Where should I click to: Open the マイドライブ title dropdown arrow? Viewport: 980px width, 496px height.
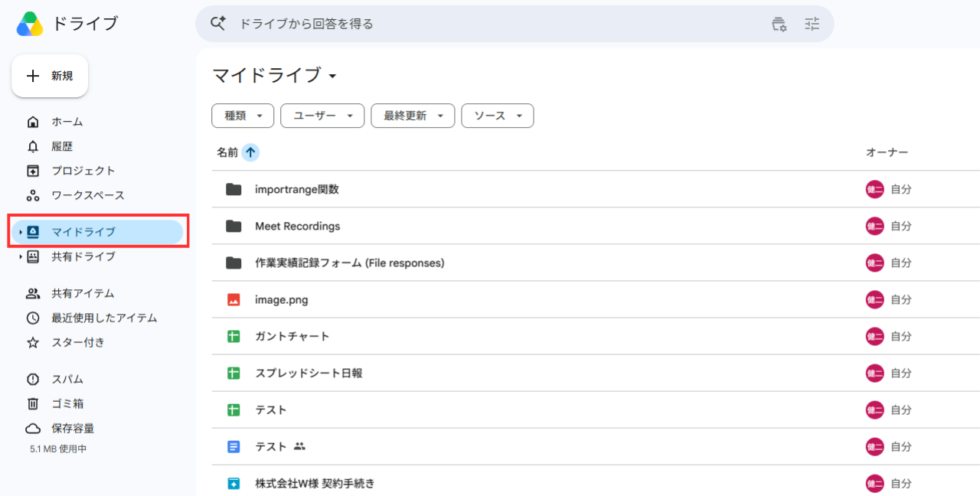(x=332, y=77)
